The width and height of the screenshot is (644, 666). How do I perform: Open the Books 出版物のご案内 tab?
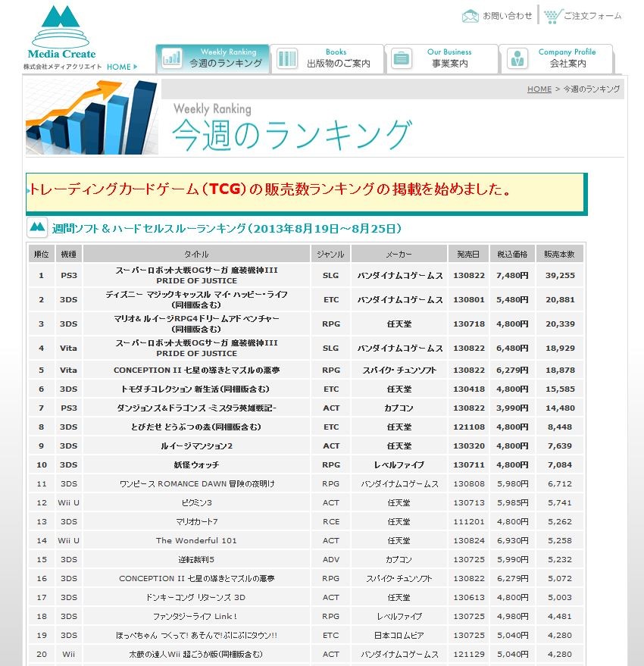[x=327, y=58]
